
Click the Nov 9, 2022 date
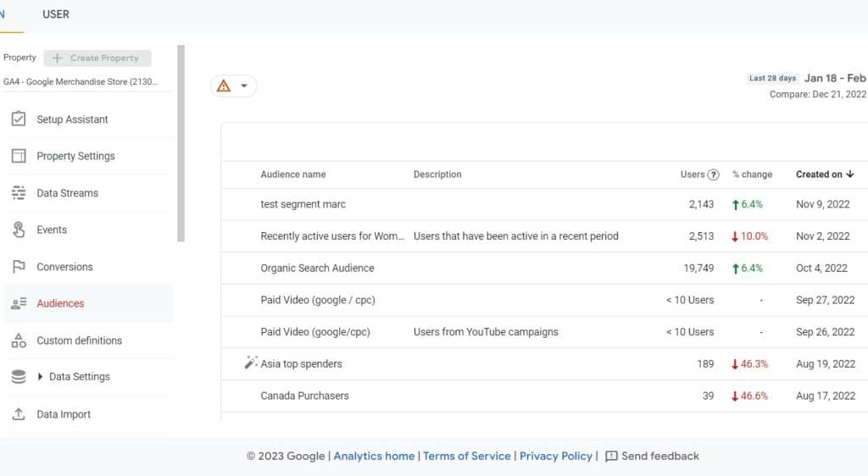[x=822, y=204]
